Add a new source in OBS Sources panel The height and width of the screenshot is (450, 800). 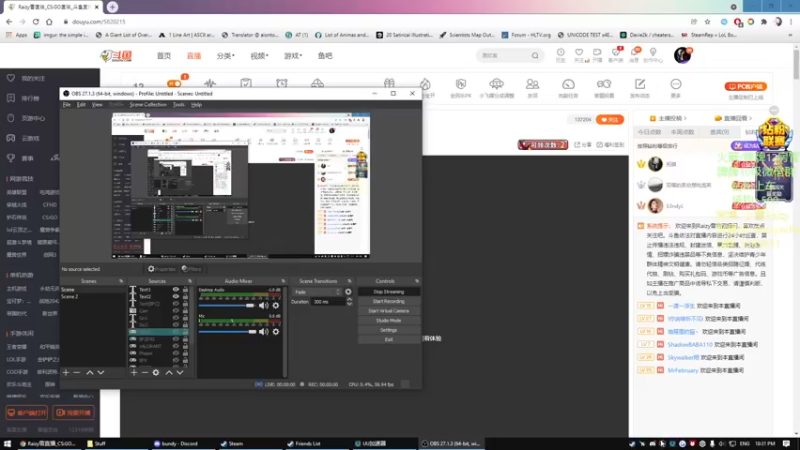pos(134,372)
